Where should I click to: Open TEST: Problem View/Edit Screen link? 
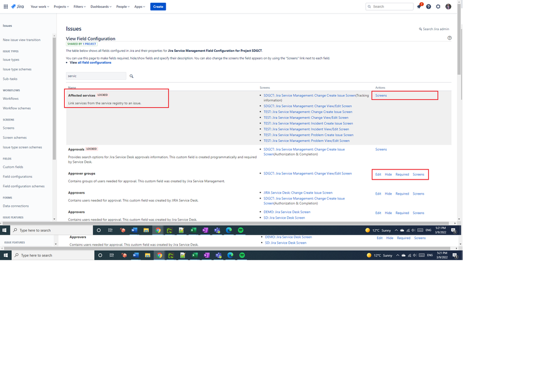coord(306,141)
